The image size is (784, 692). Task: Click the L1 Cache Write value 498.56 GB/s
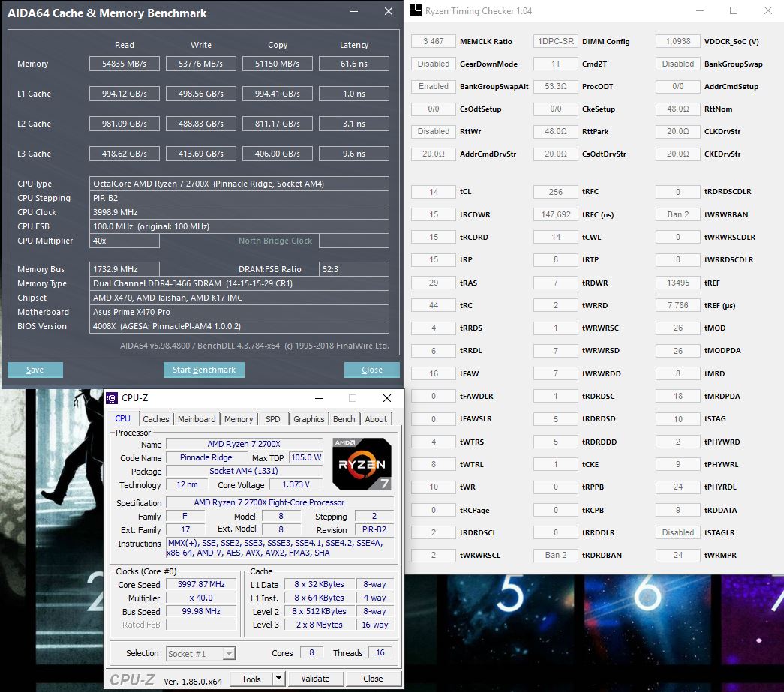(201, 94)
